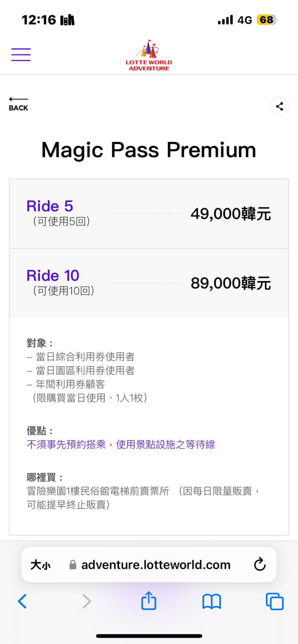Open the Ride 10 pass option
298x644 pixels.
(52, 275)
